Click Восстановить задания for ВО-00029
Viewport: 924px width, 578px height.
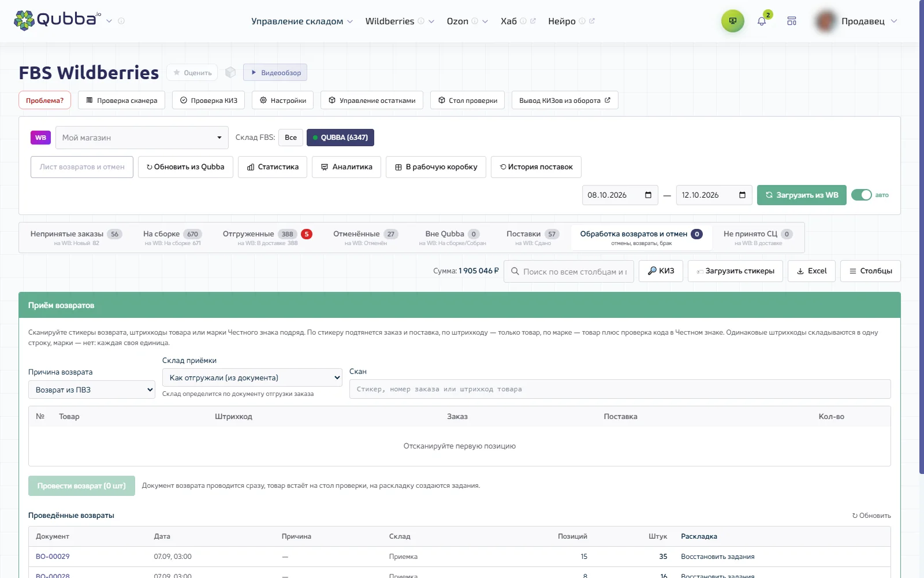(717, 557)
